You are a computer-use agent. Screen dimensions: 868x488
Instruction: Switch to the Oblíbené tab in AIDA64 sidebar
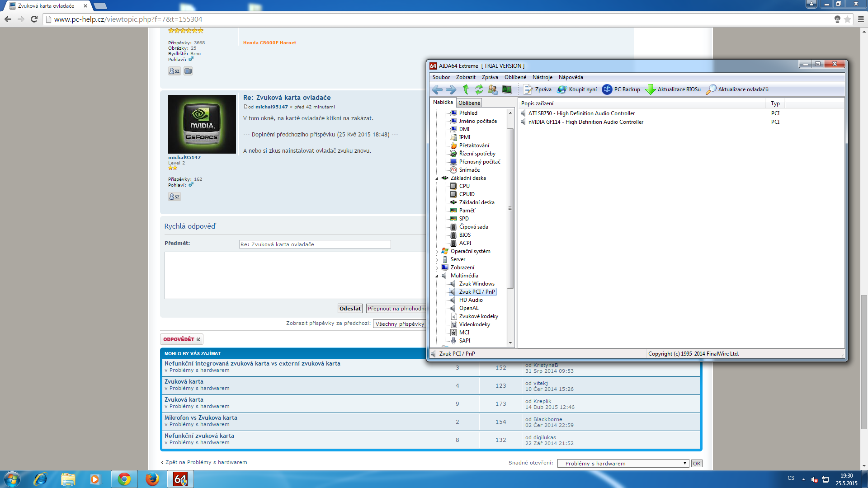(x=469, y=103)
